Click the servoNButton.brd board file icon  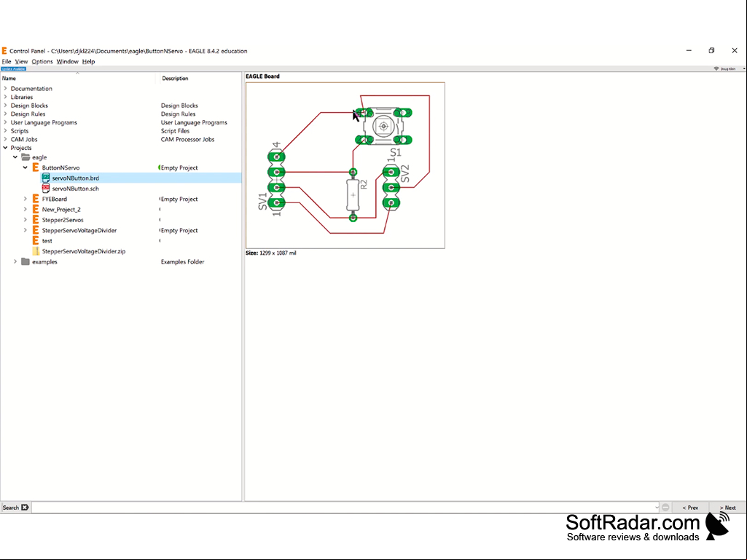(46, 178)
